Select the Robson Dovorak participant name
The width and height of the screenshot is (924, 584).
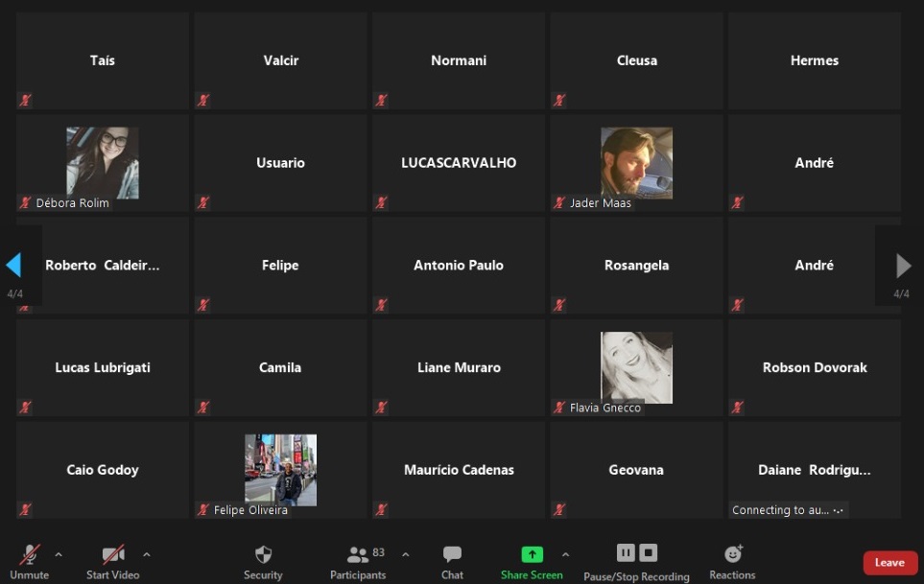pos(815,368)
